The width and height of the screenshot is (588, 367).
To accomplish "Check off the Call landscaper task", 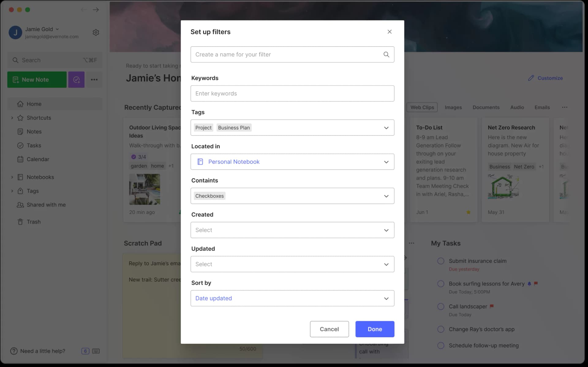I will [441, 306].
